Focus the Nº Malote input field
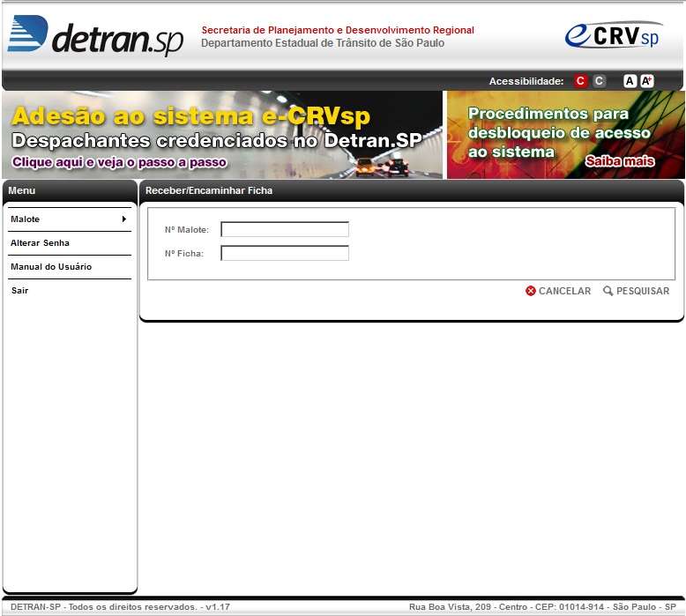 point(285,229)
